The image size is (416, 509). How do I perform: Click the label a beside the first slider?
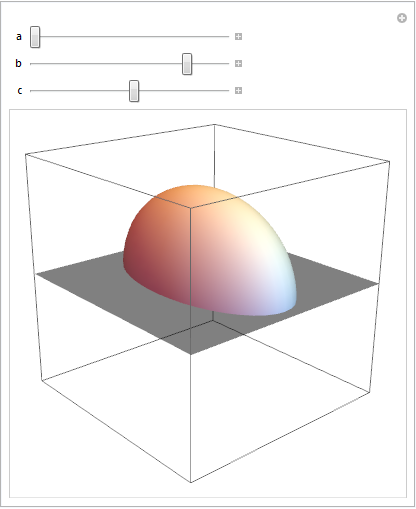click(x=19, y=37)
